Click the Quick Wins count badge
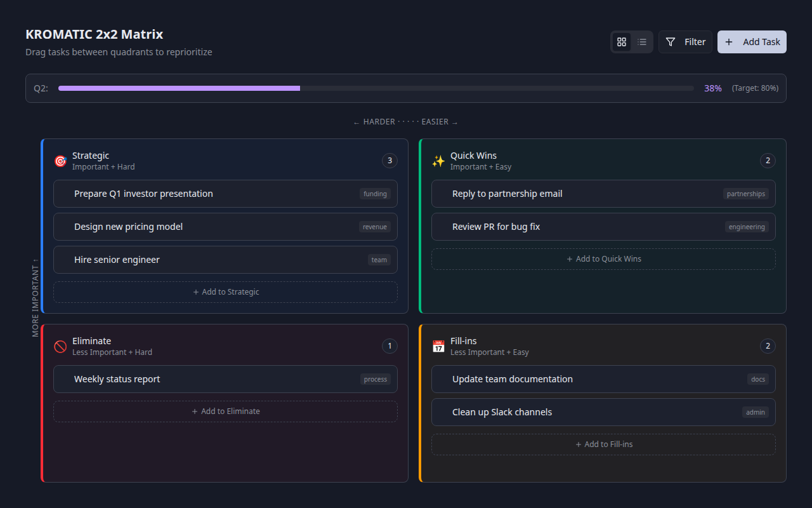The image size is (812, 508). [x=768, y=161]
